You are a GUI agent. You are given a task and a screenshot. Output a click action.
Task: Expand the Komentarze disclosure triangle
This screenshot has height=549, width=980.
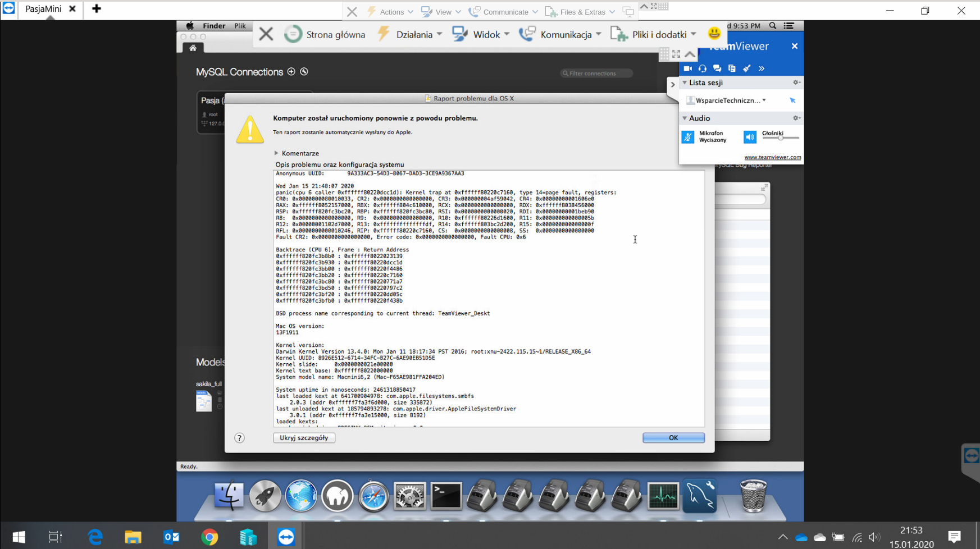pyautogui.click(x=276, y=153)
